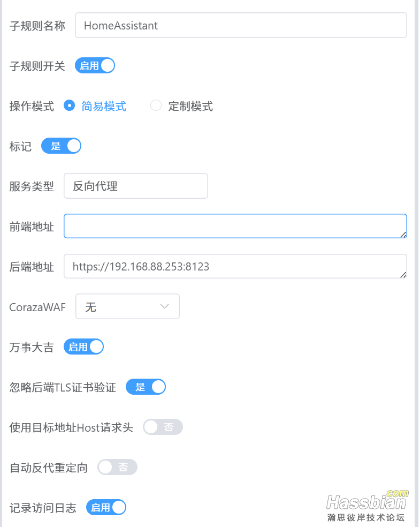The height and width of the screenshot is (527, 420).
Task: Click the resize handle of 后端地址 textarea
Action: pos(404,275)
